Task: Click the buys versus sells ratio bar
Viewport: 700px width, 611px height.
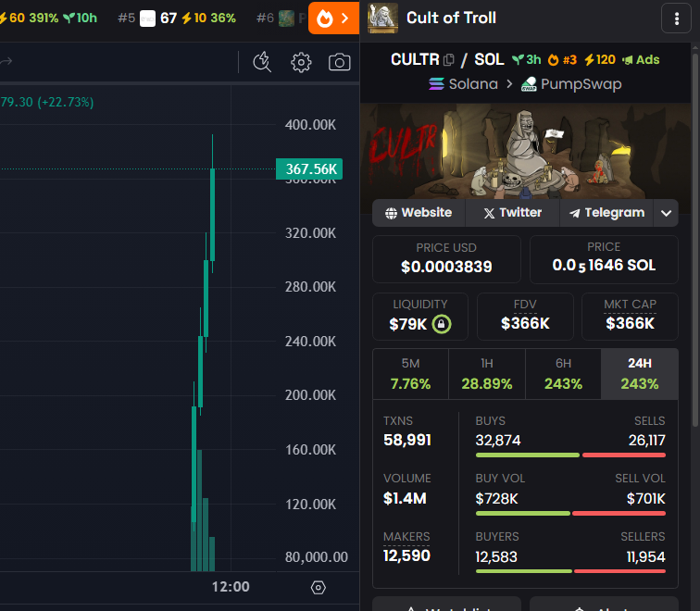Action: (x=570, y=455)
